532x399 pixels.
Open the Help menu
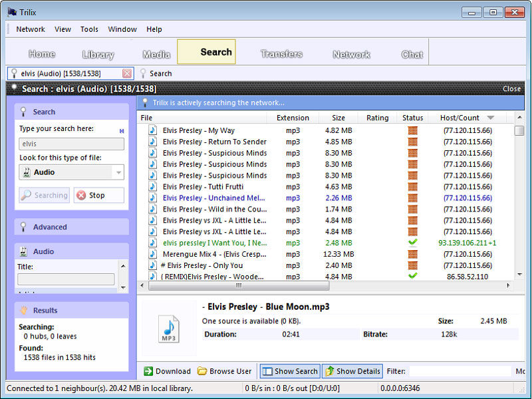154,29
